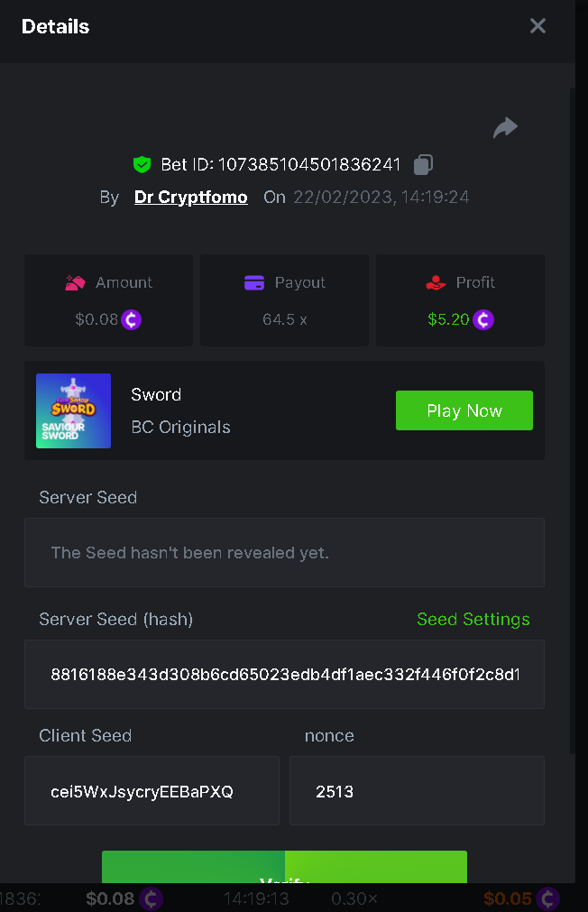This screenshot has width=588, height=912.
Task: Close the Details dialog
Action: (x=537, y=26)
